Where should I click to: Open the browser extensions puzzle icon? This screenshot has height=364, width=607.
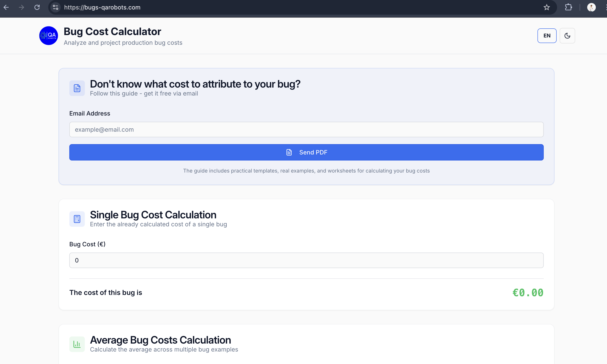tap(568, 7)
